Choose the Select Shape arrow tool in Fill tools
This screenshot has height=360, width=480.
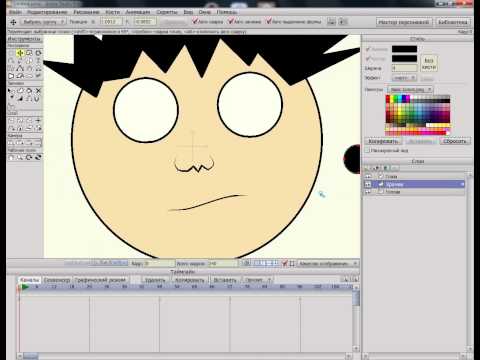pyautogui.click(x=11, y=91)
